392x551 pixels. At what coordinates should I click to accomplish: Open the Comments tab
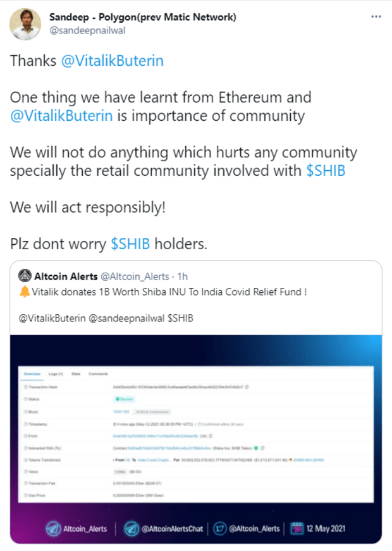point(98,374)
